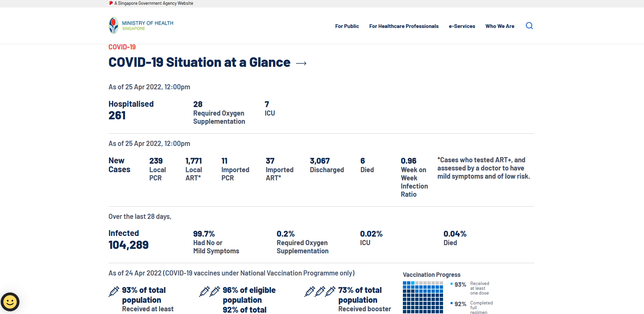Select the 3,067 Discharged figure
The image size is (644, 314).
coord(327,165)
